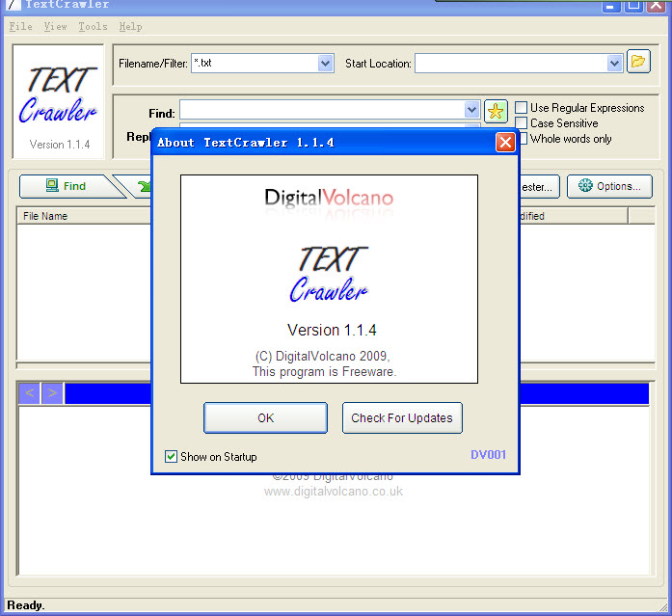Image resolution: width=672 pixels, height=616 pixels.
Task: Toggle the Case Sensitive checkbox
Action: pos(521,123)
